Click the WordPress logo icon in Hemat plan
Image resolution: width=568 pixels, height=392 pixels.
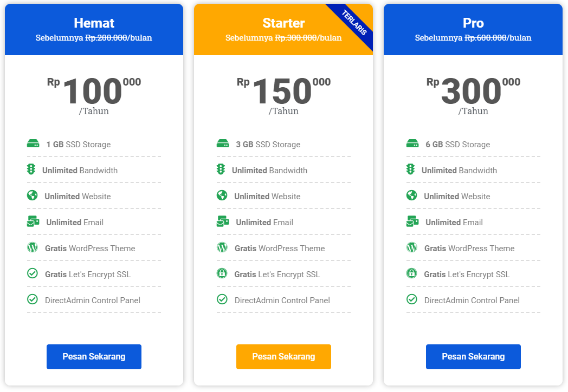(33, 247)
